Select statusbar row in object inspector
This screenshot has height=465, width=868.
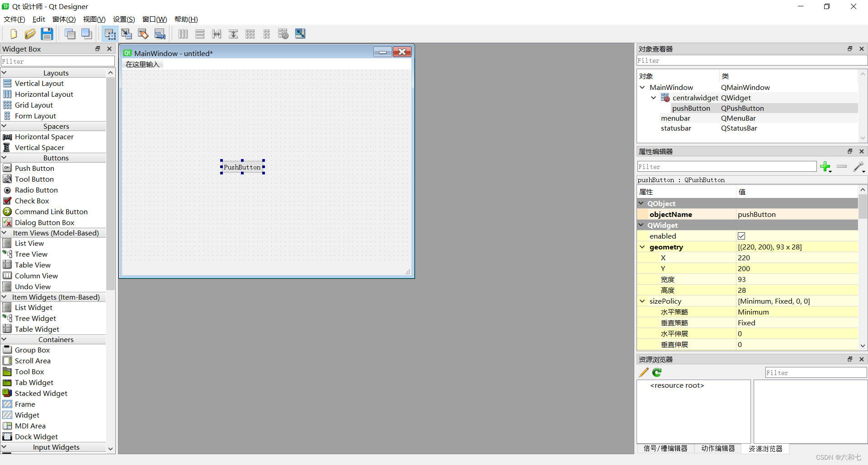coord(747,128)
